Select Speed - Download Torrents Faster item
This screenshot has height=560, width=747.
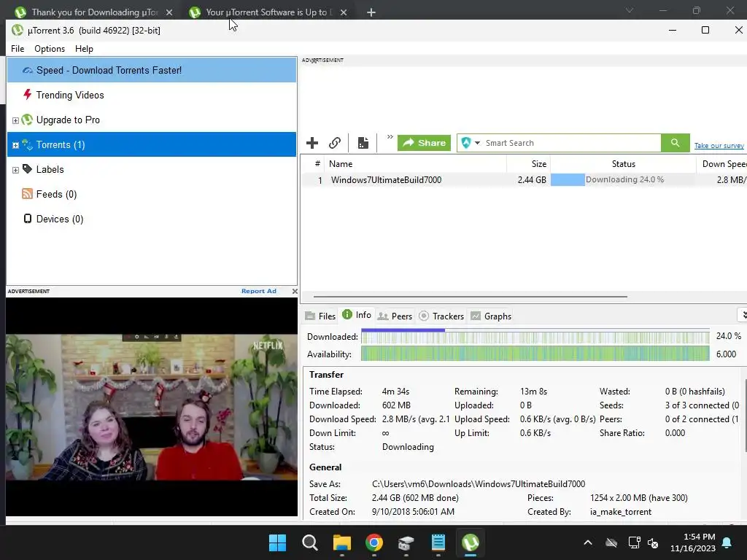[152, 70]
